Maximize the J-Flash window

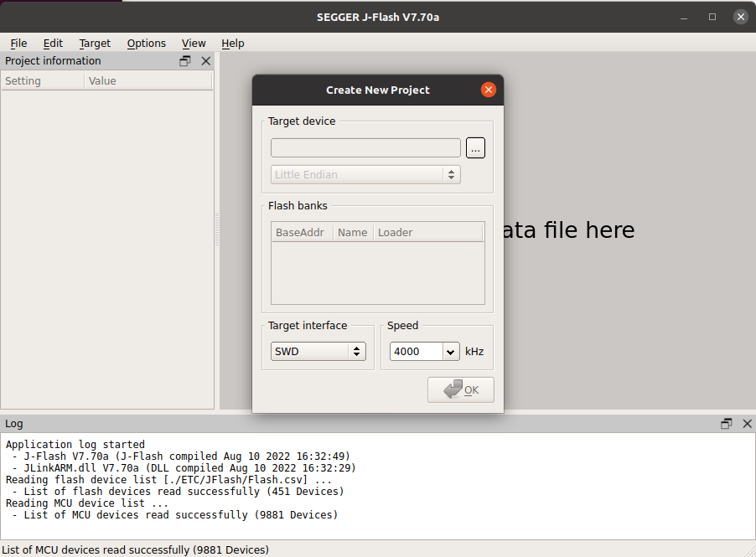712,18
